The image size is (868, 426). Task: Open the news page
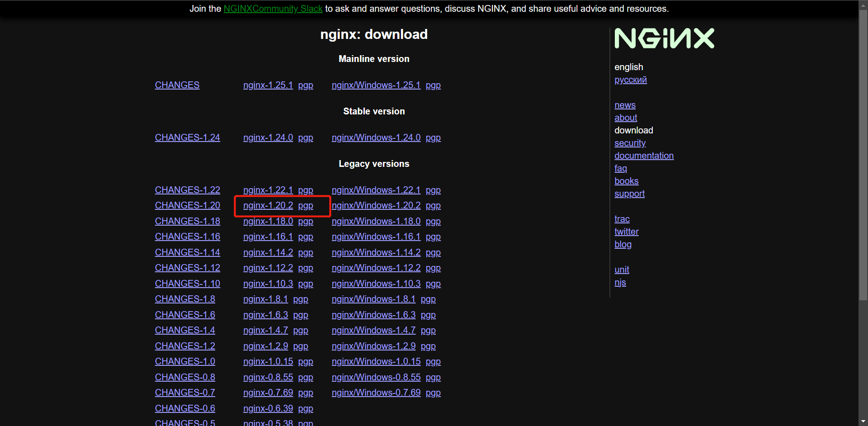(625, 105)
